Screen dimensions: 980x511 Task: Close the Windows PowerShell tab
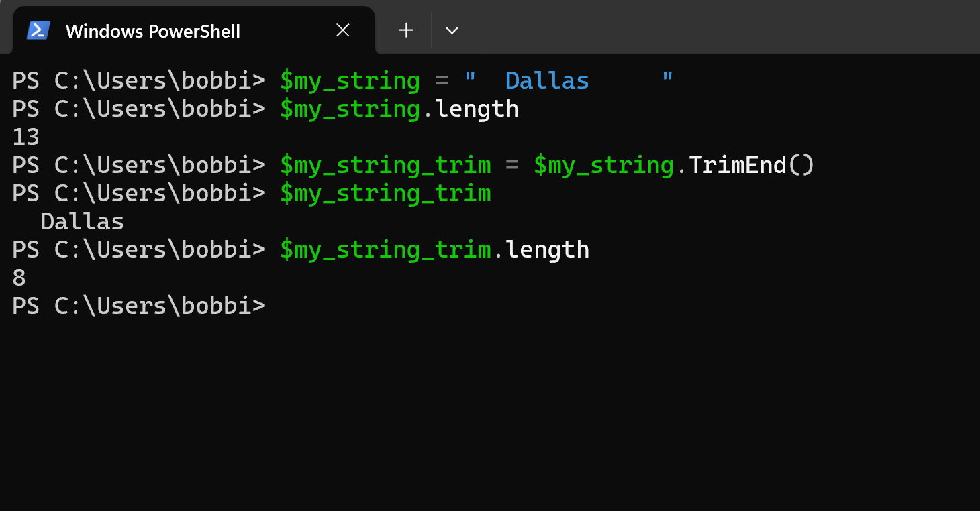(342, 30)
